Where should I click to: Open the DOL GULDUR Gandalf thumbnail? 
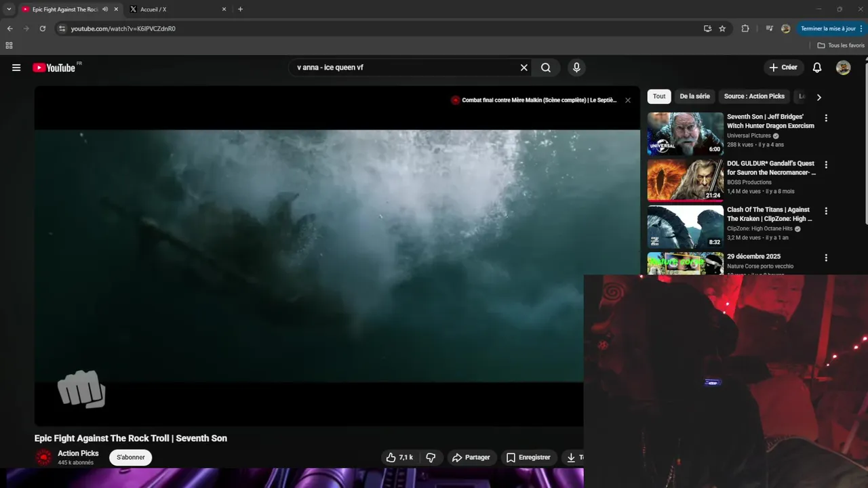685,180
